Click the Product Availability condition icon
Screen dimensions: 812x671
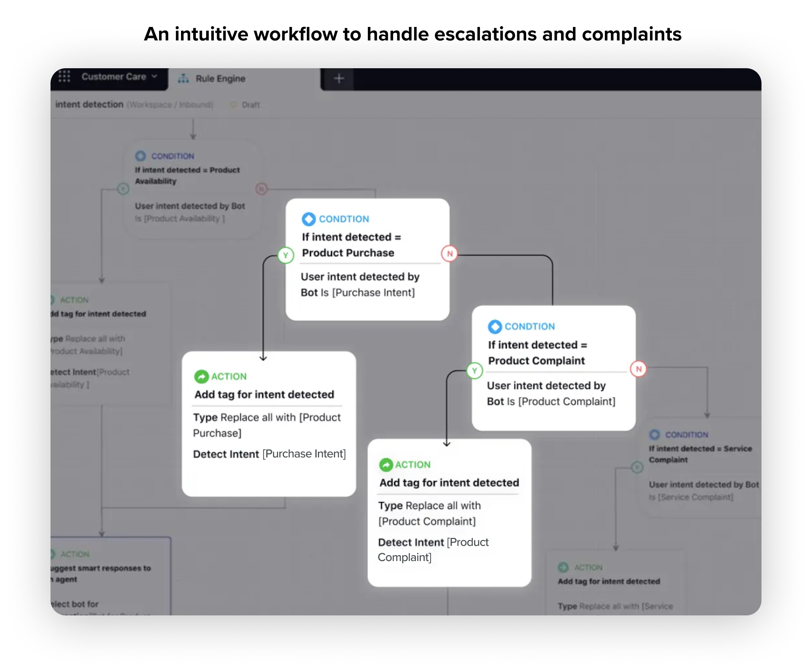click(x=141, y=156)
